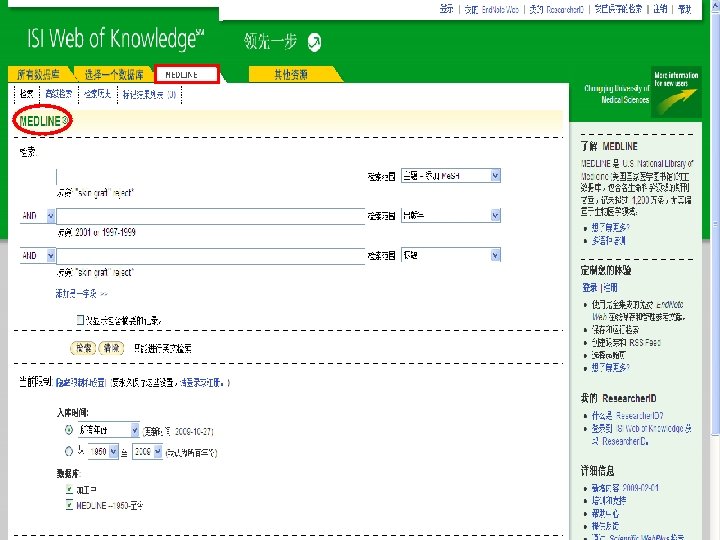Toggle the database checkbox listed just before MEDLINE
720x540 pixels.
(x=69, y=489)
